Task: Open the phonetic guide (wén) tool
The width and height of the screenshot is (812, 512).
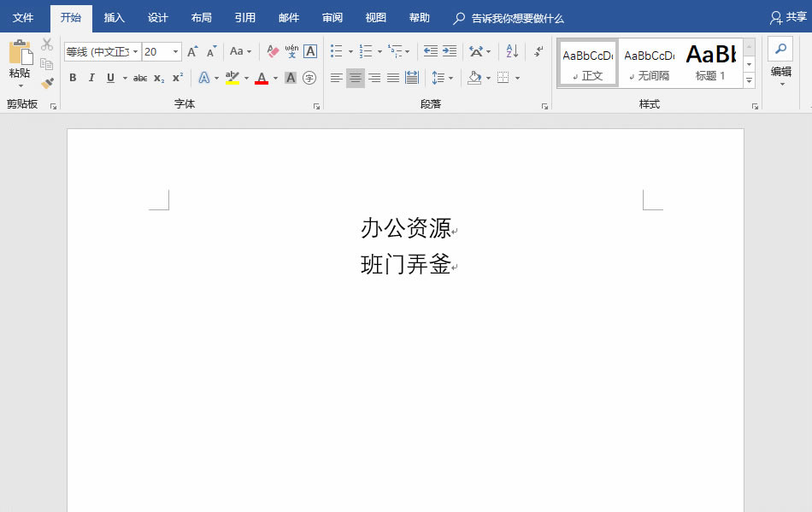Action: [291, 51]
